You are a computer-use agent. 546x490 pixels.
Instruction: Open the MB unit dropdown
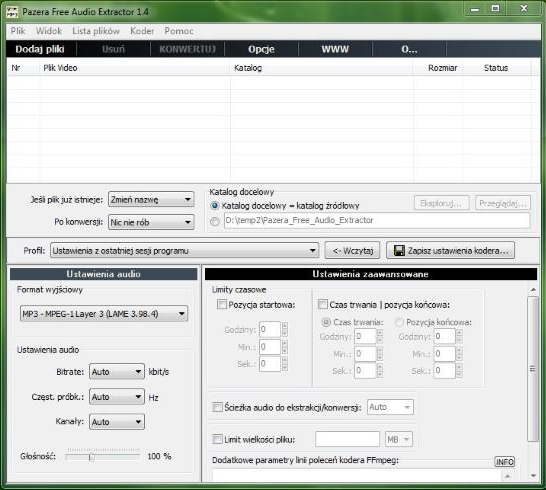tap(399, 440)
